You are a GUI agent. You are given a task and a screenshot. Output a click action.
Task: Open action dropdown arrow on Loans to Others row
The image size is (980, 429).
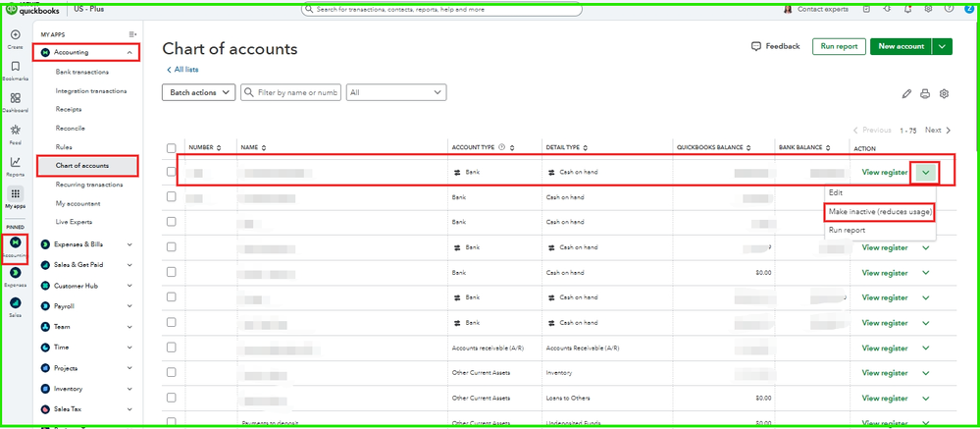926,398
